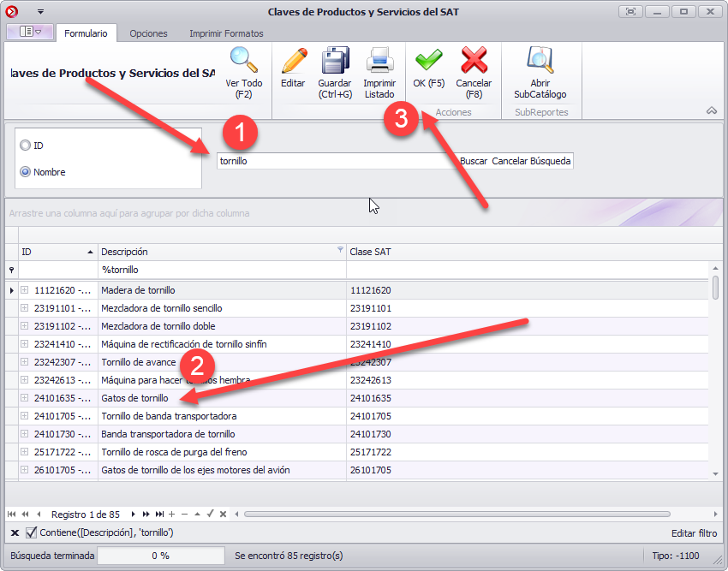The image size is (728, 571).
Task: Click the Buscar button
Action: point(474,161)
